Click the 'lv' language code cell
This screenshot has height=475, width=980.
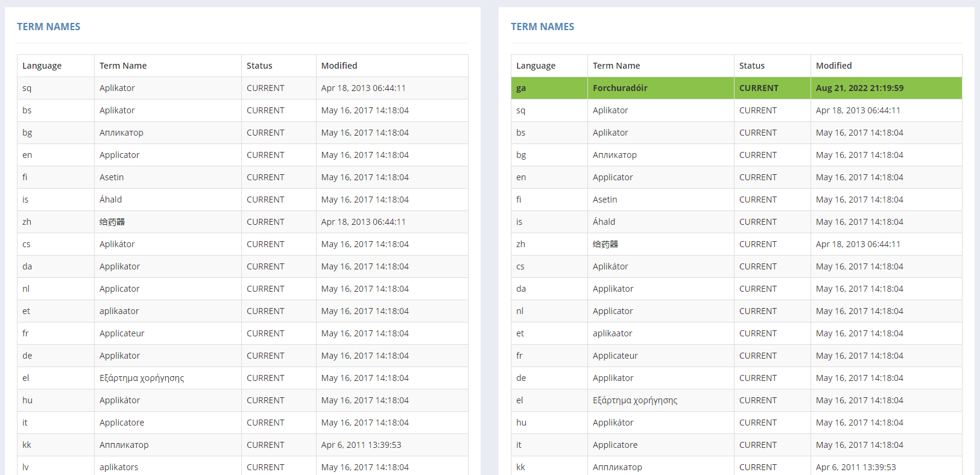coord(26,467)
